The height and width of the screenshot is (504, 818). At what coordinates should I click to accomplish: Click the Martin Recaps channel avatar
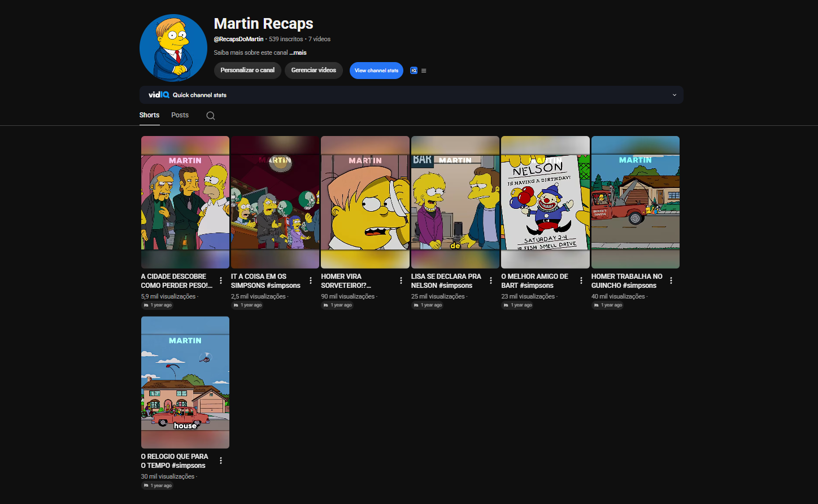pyautogui.click(x=173, y=48)
